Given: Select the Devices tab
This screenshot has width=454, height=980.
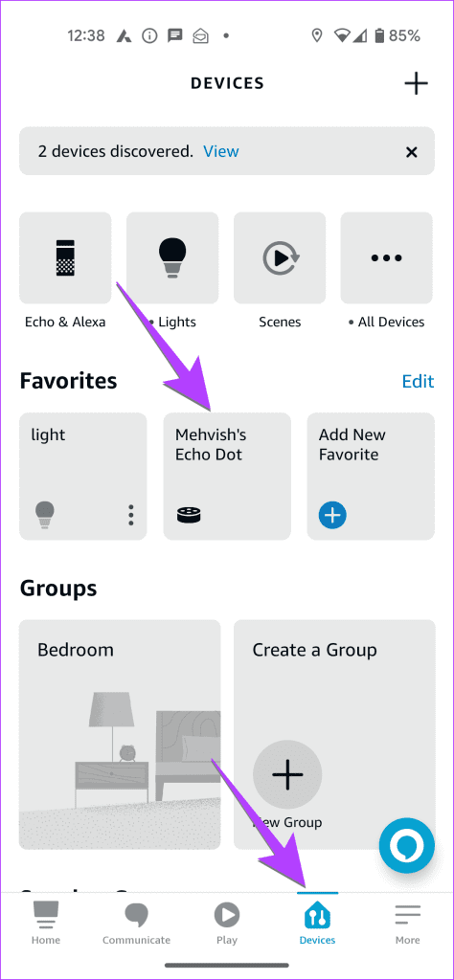Looking at the screenshot, I should point(317,924).
